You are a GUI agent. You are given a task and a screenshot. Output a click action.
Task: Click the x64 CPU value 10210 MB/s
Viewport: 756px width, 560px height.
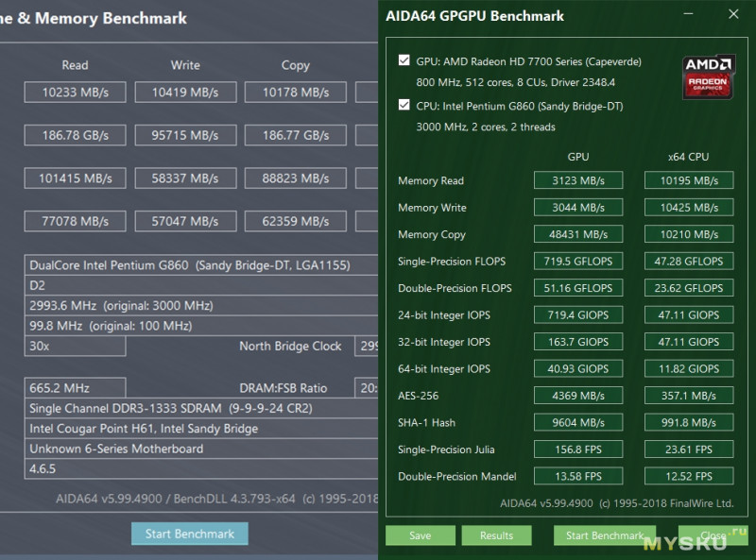(689, 234)
